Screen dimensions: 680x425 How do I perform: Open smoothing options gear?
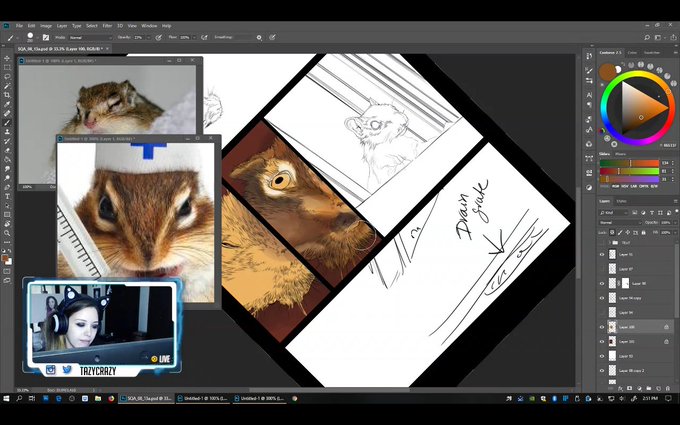tap(259, 38)
